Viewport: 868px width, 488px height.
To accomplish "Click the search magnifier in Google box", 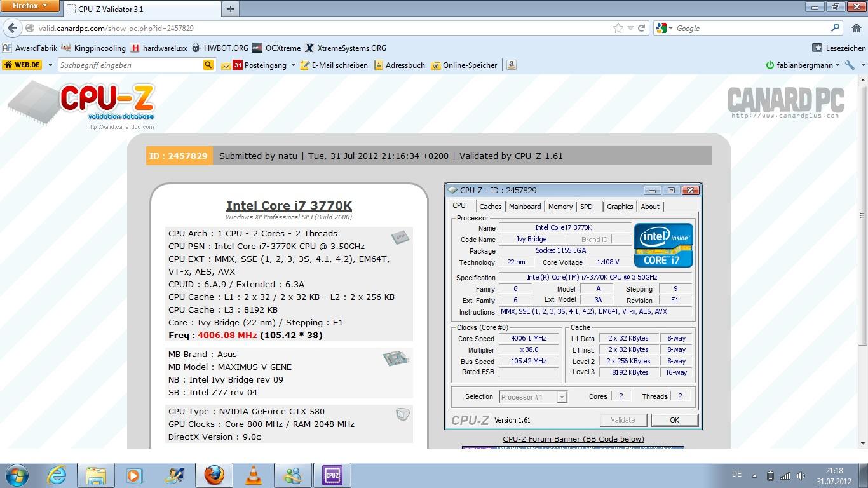I will point(836,28).
